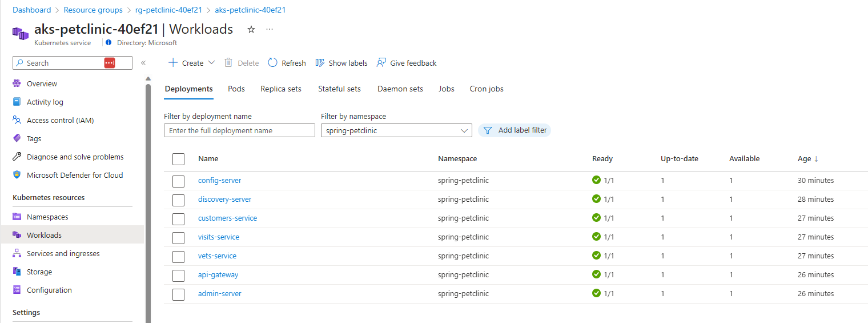Click the Refresh icon in toolbar
Image resolution: width=868 pixels, height=323 pixels.
pyautogui.click(x=272, y=63)
